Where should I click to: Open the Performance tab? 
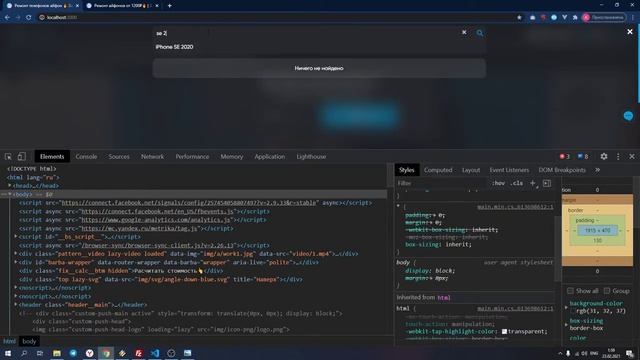click(x=192, y=156)
